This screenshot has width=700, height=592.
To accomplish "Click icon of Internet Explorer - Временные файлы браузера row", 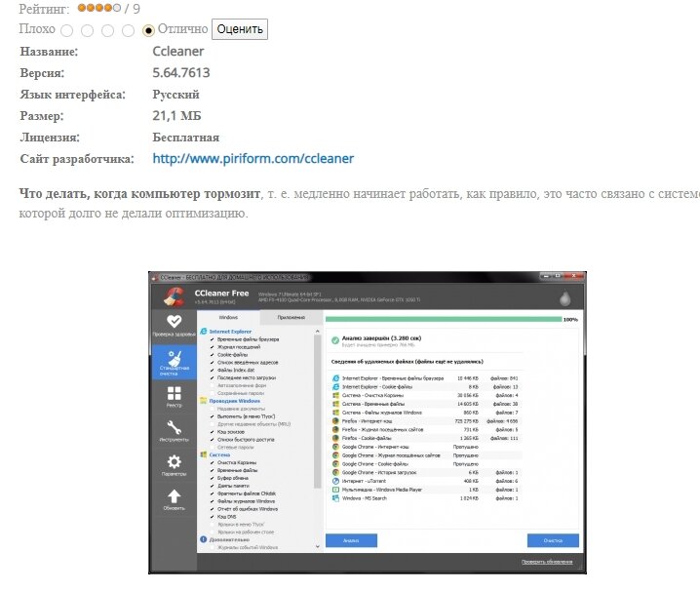I will coord(335,378).
